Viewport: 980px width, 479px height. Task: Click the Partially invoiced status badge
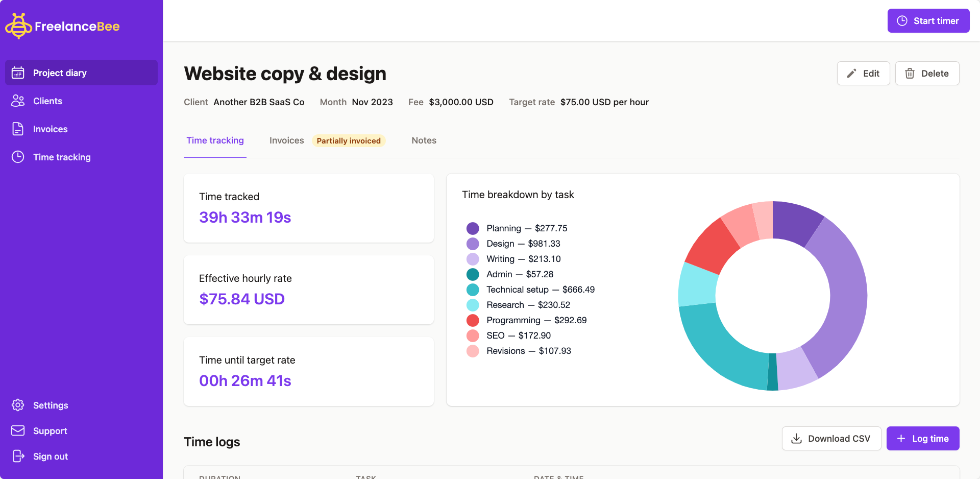pyautogui.click(x=349, y=141)
